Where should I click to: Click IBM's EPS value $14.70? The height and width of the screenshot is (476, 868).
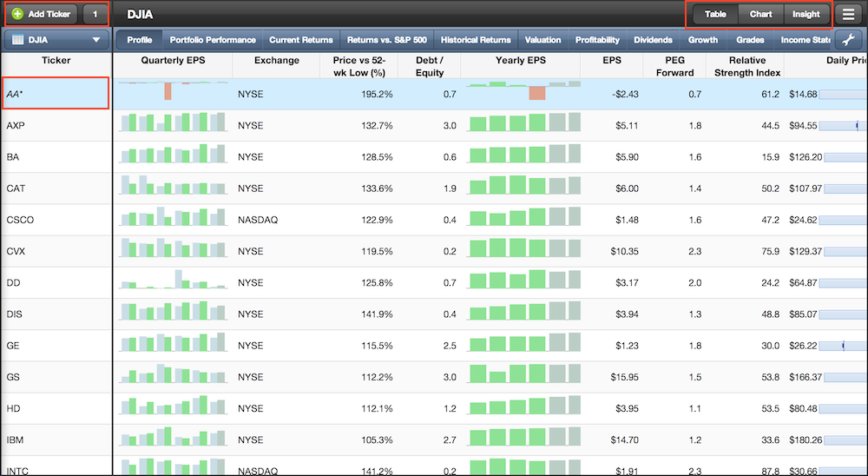point(624,440)
